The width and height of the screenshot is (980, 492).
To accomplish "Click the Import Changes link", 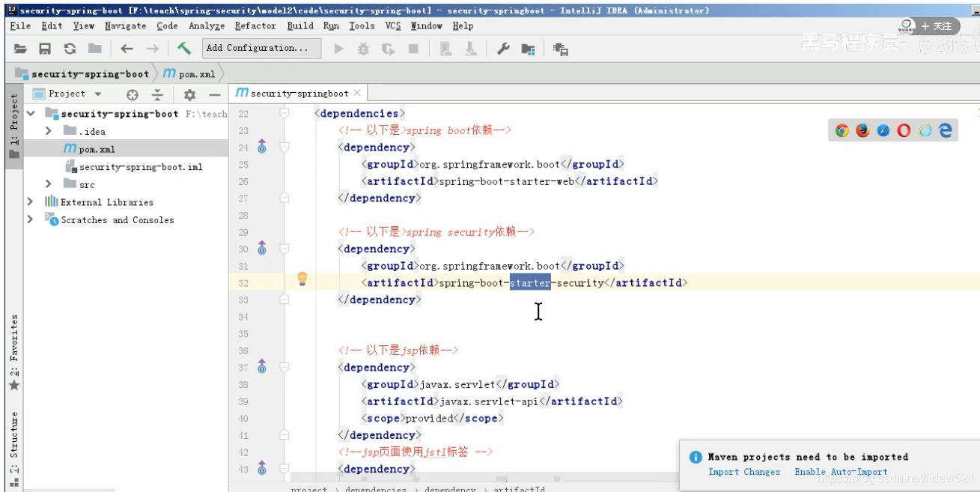I will (744, 472).
